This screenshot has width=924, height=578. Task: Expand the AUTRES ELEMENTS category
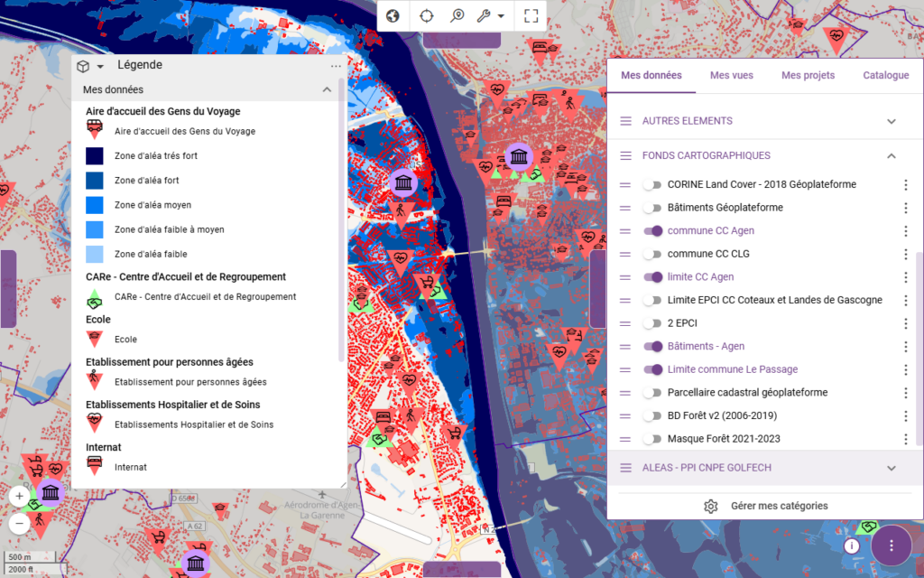tap(891, 121)
